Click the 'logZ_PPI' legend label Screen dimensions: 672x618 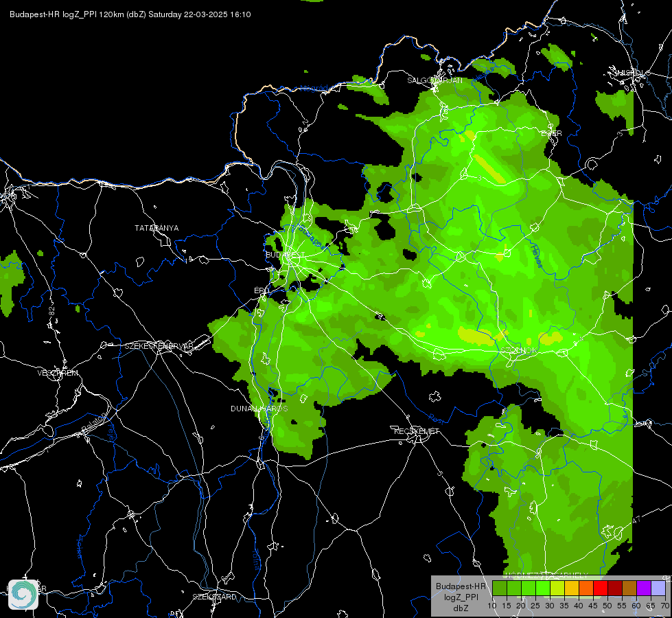tap(461, 597)
